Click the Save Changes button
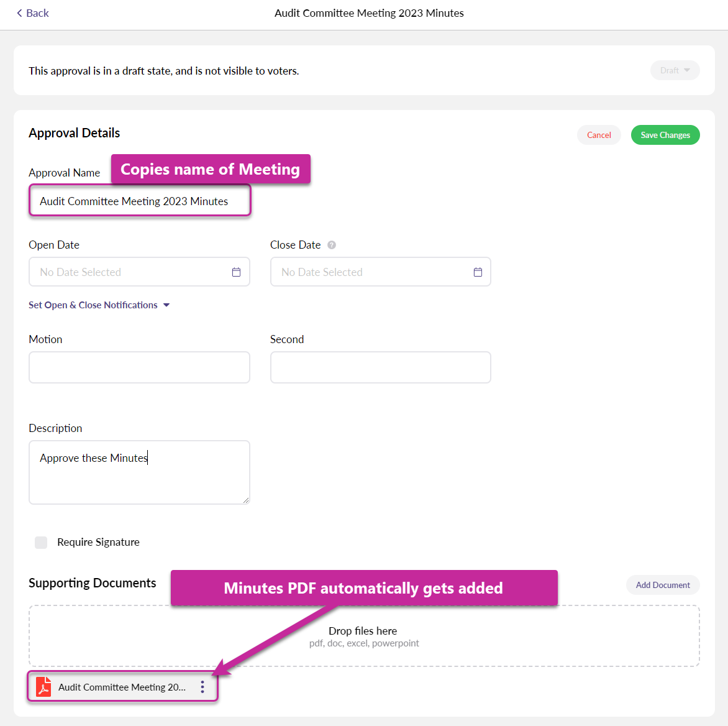Image resolution: width=728 pixels, height=726 pixels. [x=665, y=135]
